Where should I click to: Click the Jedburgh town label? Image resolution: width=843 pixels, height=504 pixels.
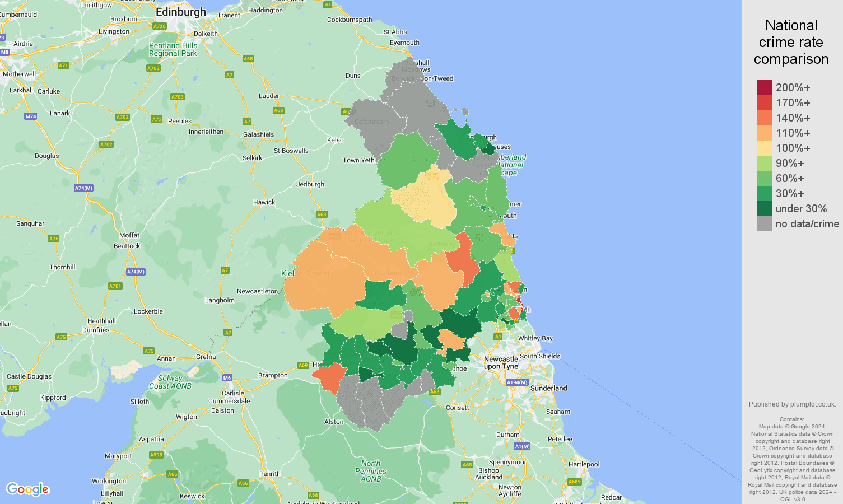click(x=310, y=184)
